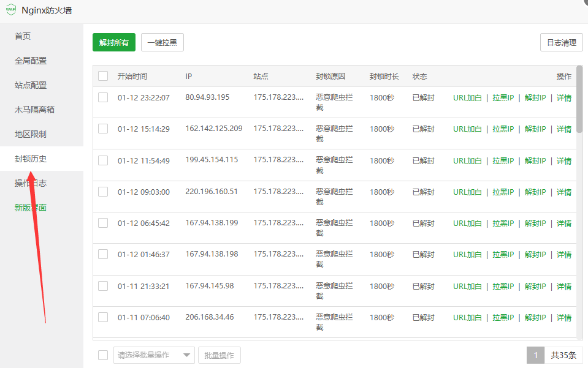This screenshot has width=588, height=368.
Task: Check the row for IP 199.45.154.115
Action: point(103,160)
